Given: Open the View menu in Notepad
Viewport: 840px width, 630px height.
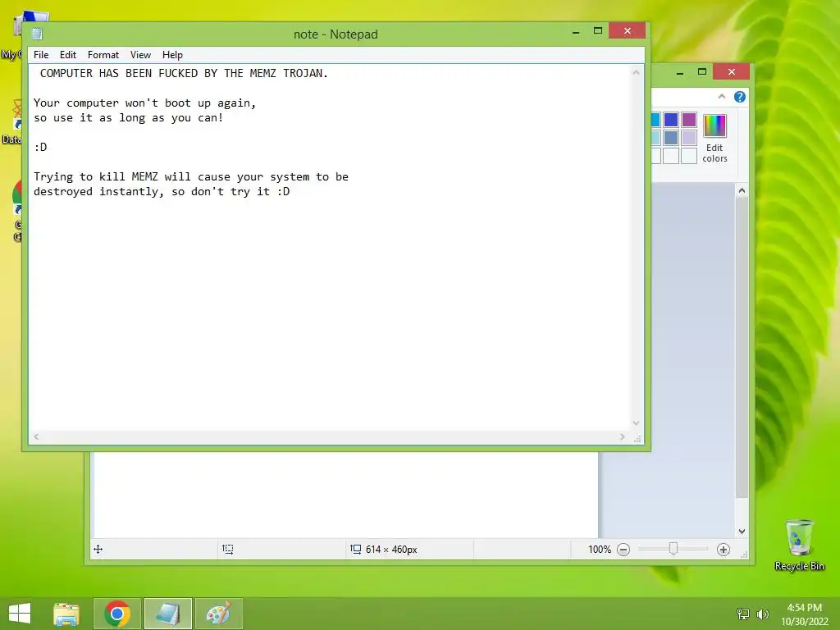Looking at the screenshot, I should [x=140, y=55].
